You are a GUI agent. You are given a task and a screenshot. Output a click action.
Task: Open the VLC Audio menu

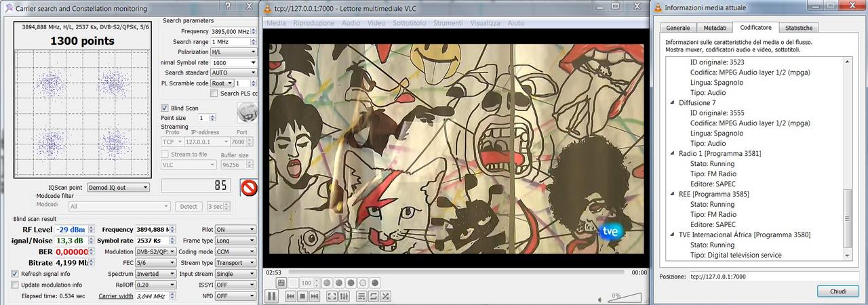pyautogui.click(x=351, y=22)
